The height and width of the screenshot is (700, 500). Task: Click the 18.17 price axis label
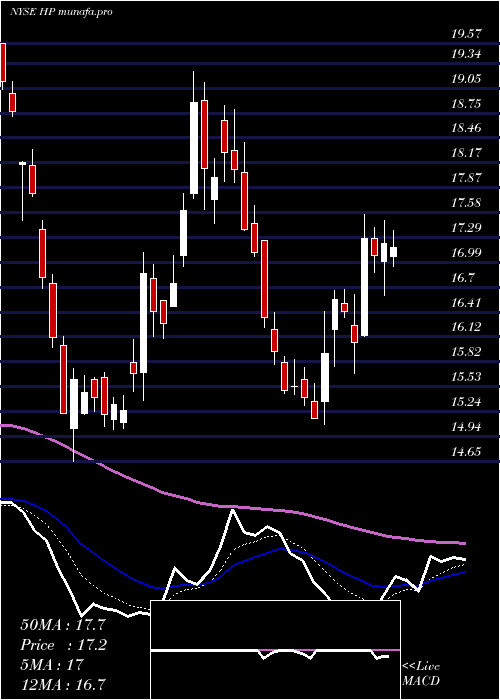click(x=467, y=153)
